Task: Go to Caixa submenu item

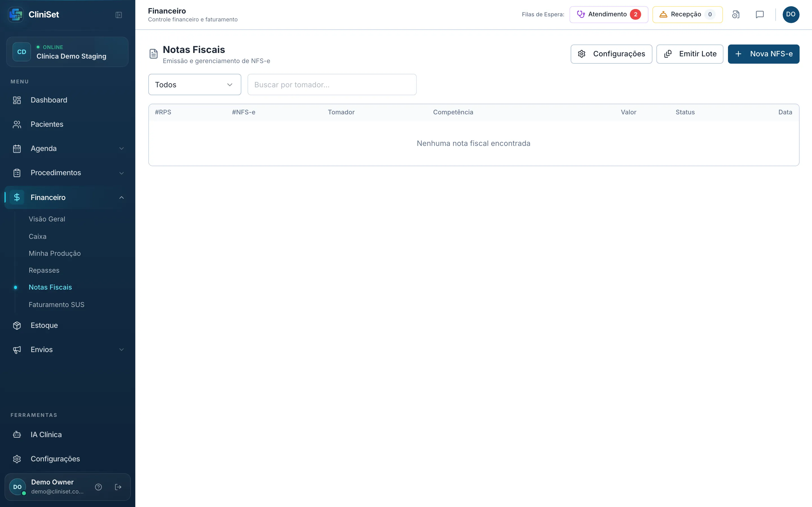Action: (37, 236)
